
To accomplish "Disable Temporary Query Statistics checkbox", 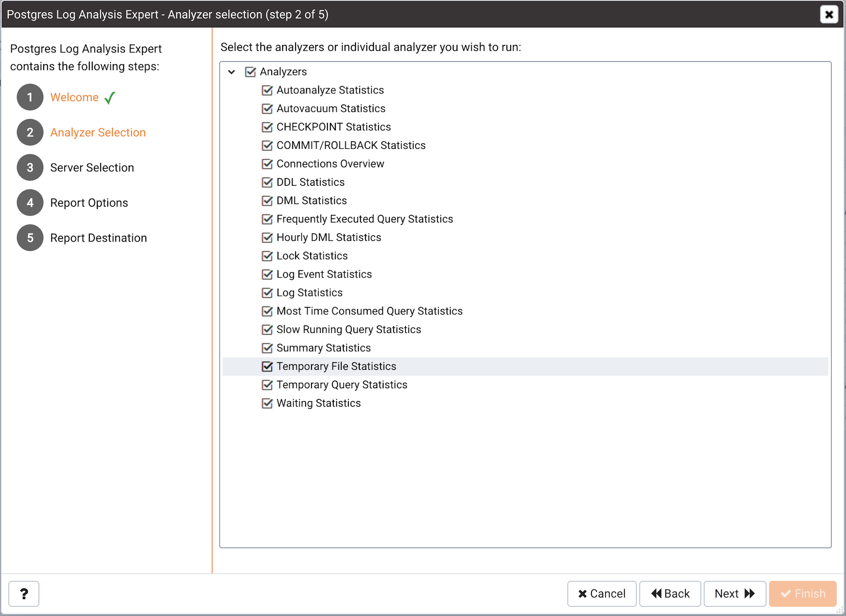I will (x=267, y=385).
